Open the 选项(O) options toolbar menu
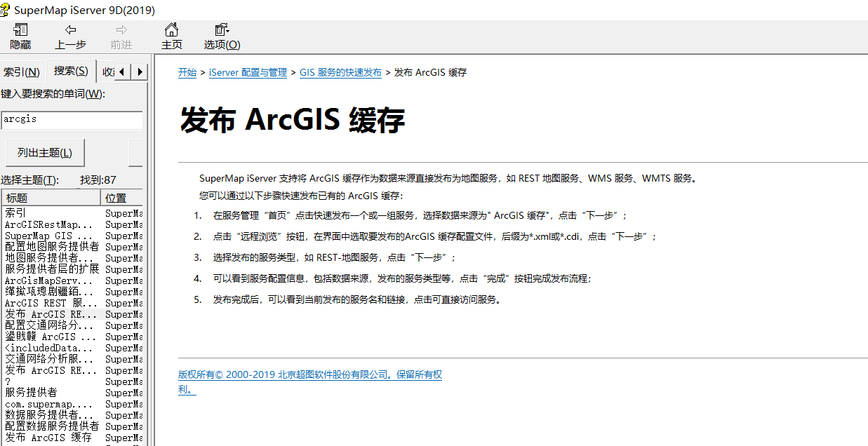The image size is (868, 446). click(222, 36)
